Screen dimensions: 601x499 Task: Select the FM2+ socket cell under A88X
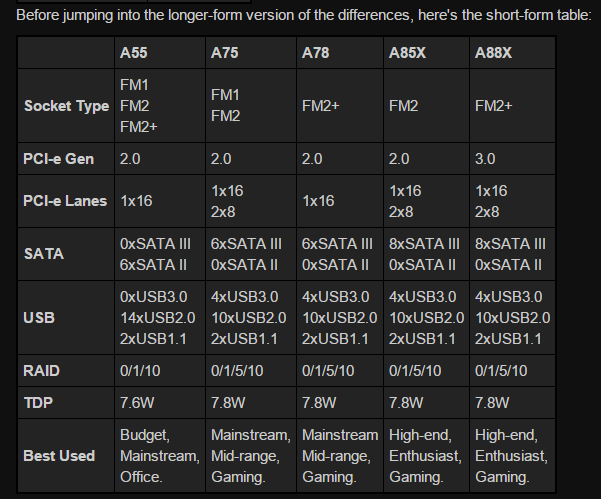(512, 106)
